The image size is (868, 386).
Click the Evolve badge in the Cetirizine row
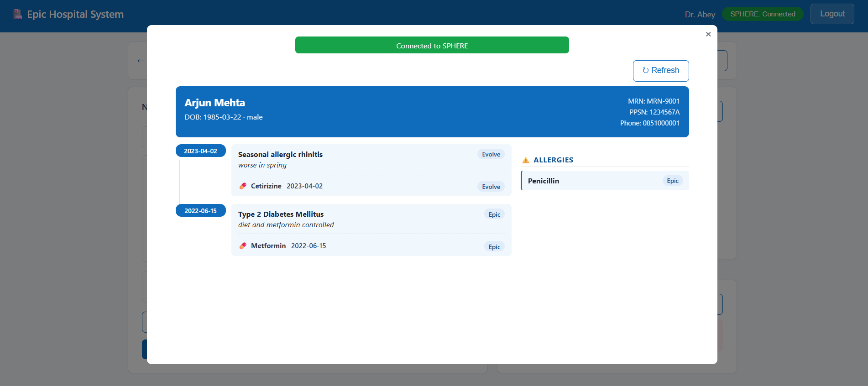coord(491,187)
